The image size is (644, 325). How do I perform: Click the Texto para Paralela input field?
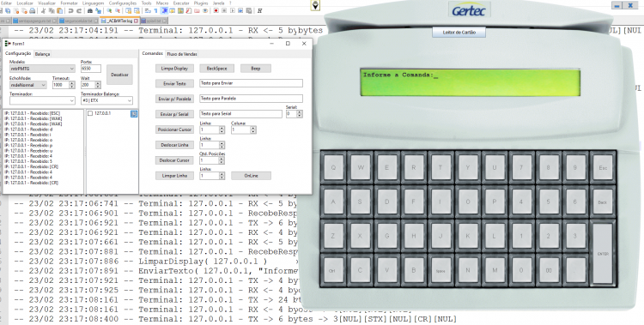pyautogui.click(x=251, y=99)
